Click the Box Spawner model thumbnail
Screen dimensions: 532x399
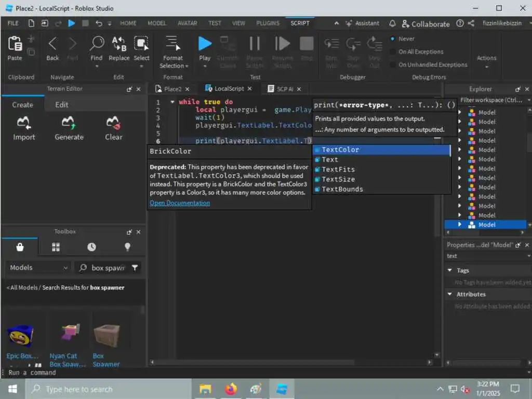pyautogui.click(x=107, y=336)
